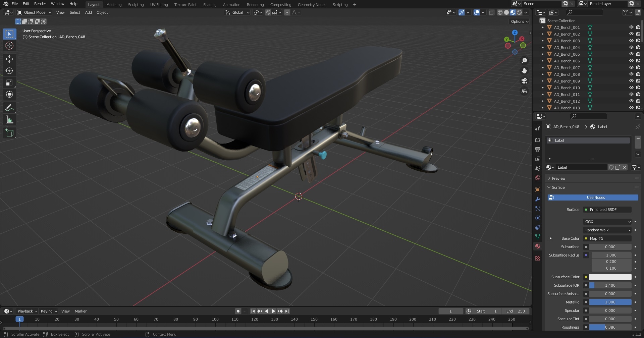This screenshot has height=338, width=644.
Task: Select the Select Box tool
Action: 9,34
